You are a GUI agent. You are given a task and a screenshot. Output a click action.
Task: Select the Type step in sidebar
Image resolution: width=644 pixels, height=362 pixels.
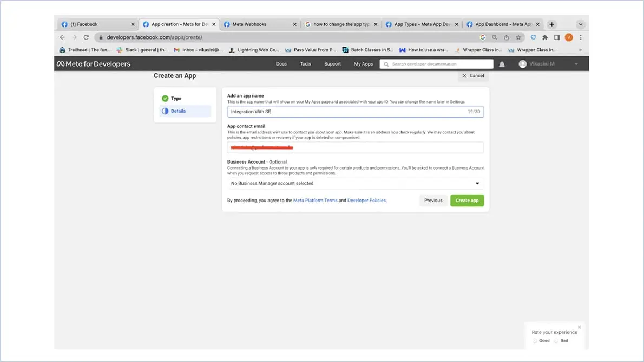point(185,98)
